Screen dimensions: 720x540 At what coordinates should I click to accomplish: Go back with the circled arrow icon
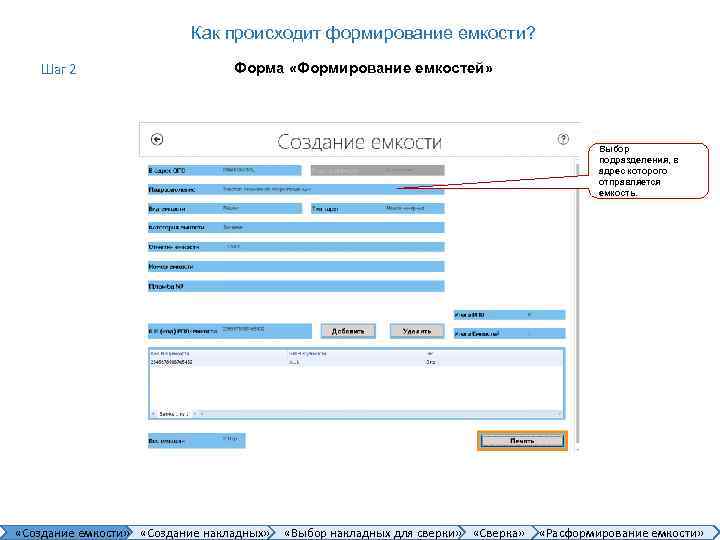(x=157, y=139)
